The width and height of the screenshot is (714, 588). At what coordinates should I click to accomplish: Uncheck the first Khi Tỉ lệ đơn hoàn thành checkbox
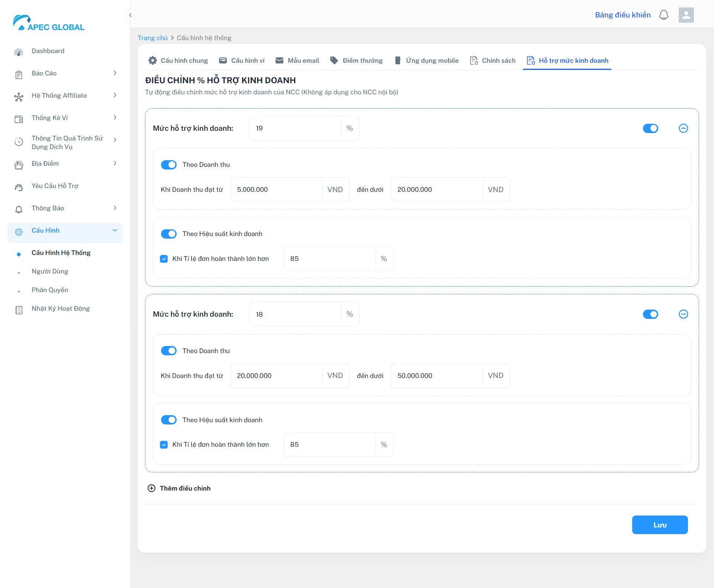coord(164,259)
